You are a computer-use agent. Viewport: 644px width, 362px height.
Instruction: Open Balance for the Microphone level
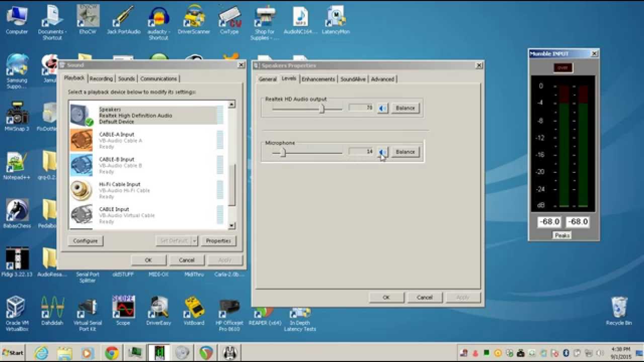pyautogui.click(x=405, y=152)
